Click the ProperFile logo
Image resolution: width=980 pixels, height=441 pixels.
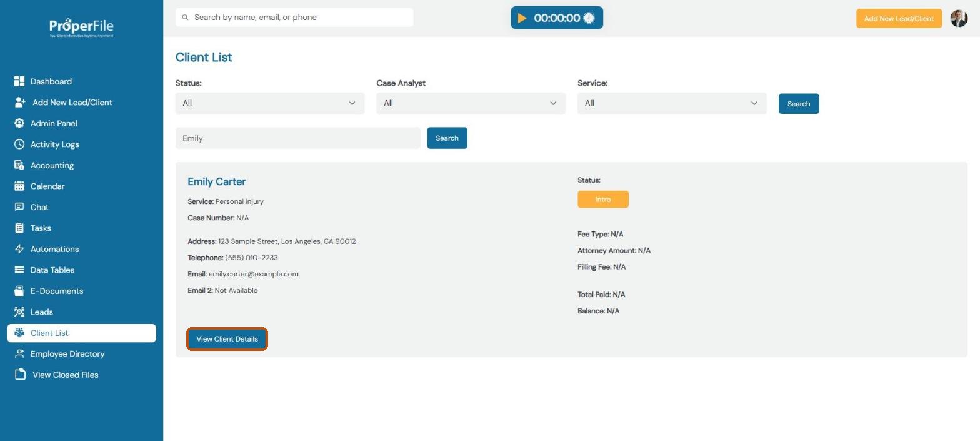(81, 28)
